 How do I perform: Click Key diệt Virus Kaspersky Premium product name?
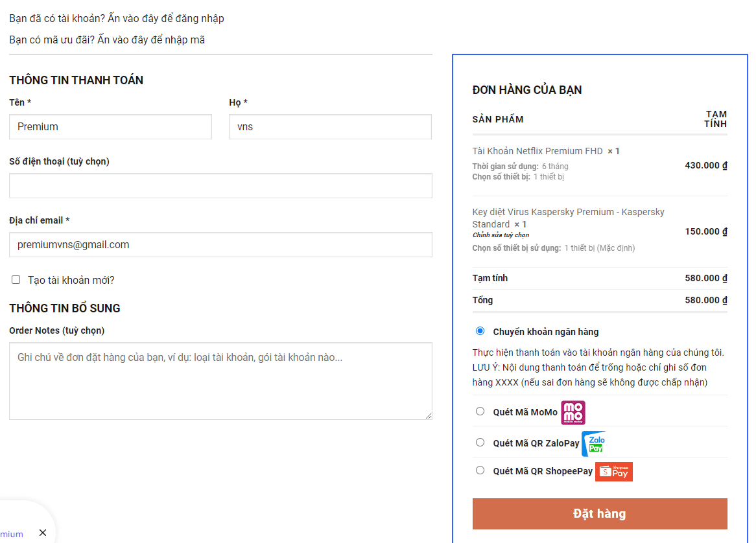(x=568, y=213)
